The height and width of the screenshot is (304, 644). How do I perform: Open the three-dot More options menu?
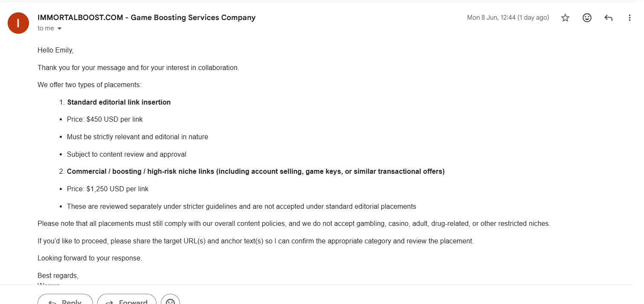(x=630, y=18)
